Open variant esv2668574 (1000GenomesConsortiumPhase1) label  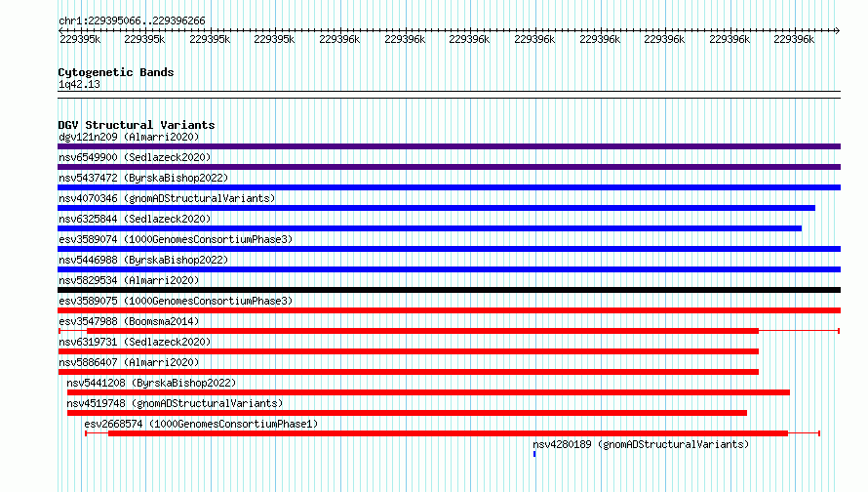201,424
